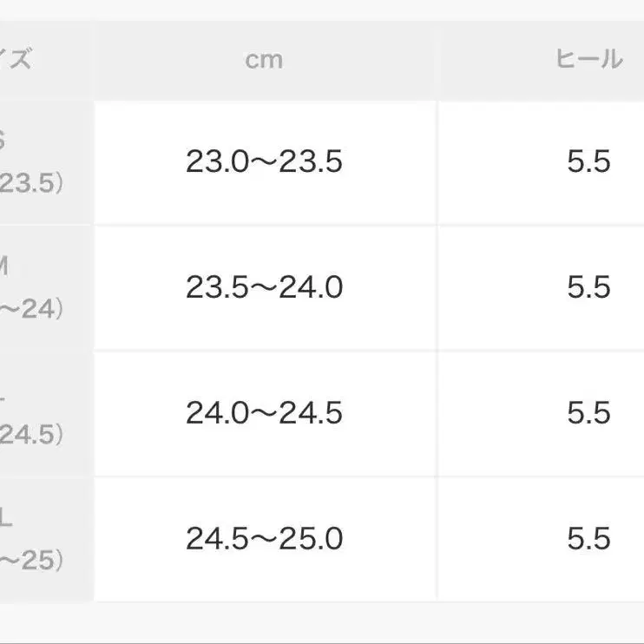
Task: Select the 23.0〜23.5 cm cell
Action: (264, 162)
